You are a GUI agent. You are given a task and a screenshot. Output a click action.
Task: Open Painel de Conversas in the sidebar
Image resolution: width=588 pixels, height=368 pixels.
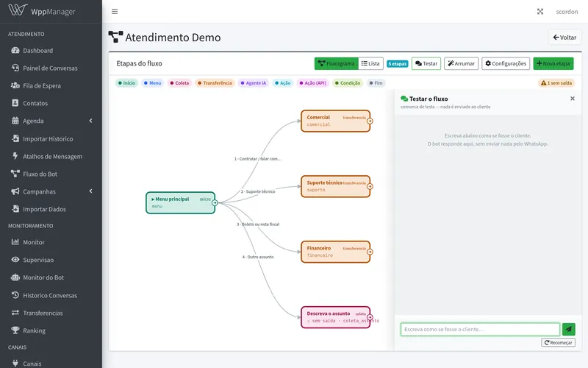[51, 68]
